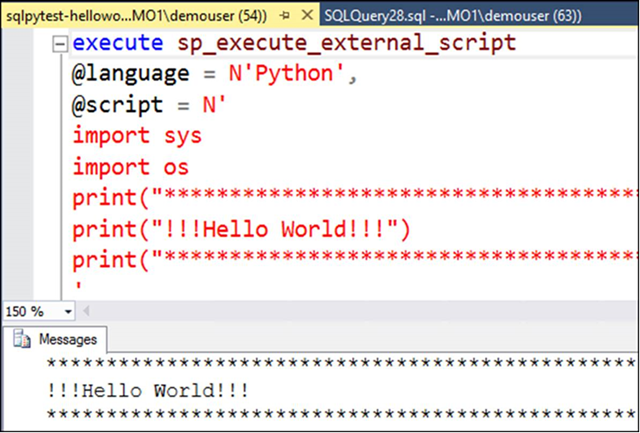Click the import sys line

[136, 135]
